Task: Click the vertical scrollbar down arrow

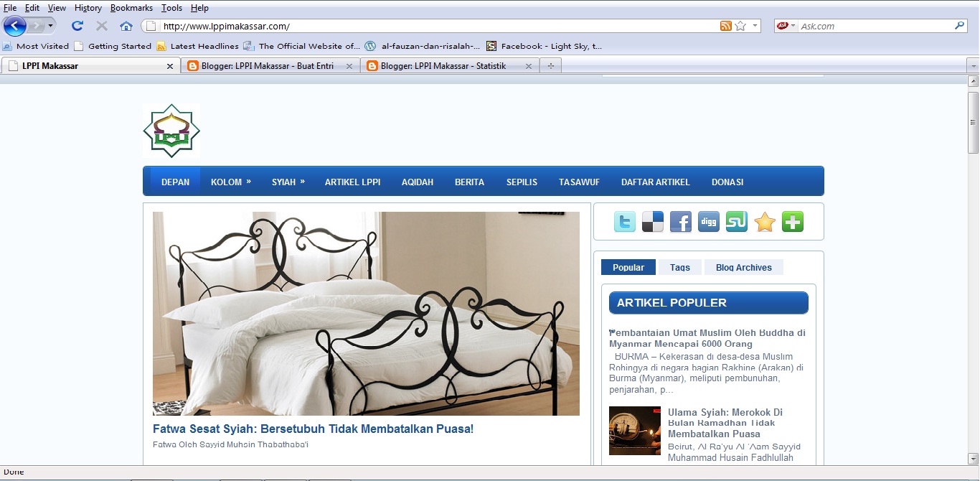Action: (x=974, y=458)
